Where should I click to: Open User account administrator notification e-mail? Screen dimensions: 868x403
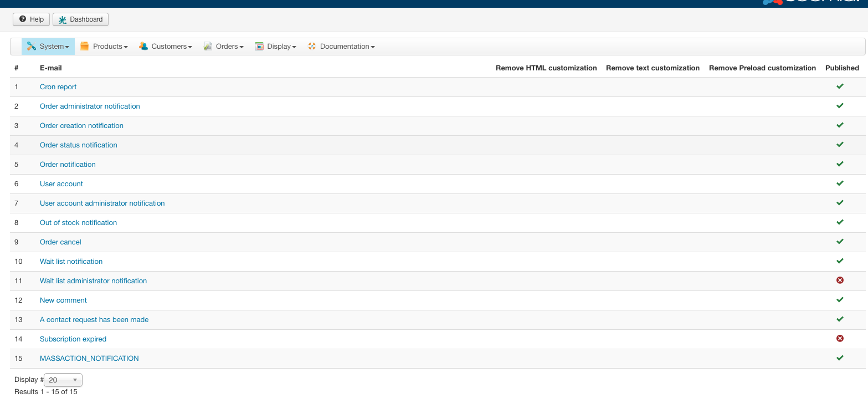(102, 203)
